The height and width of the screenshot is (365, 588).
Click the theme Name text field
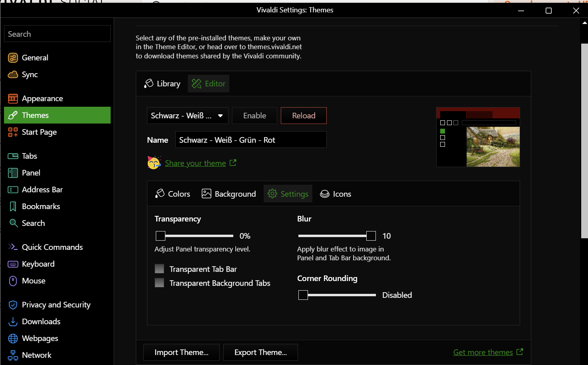(251, 140)
